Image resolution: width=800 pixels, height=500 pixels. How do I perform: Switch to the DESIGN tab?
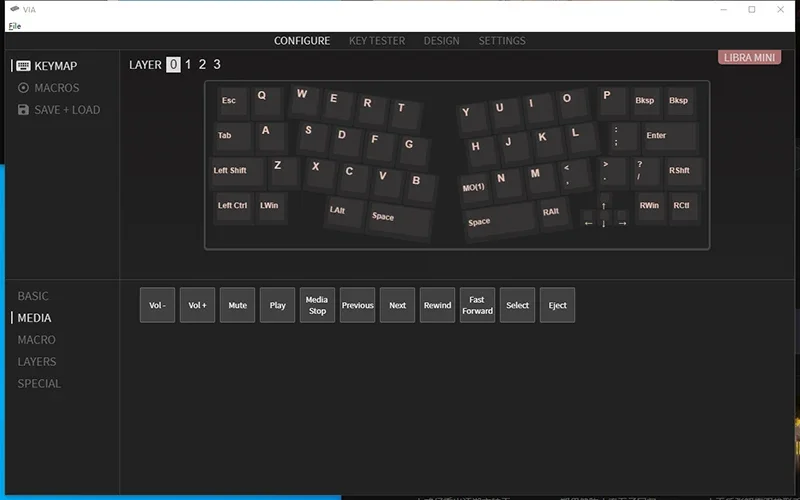point(441,41)
